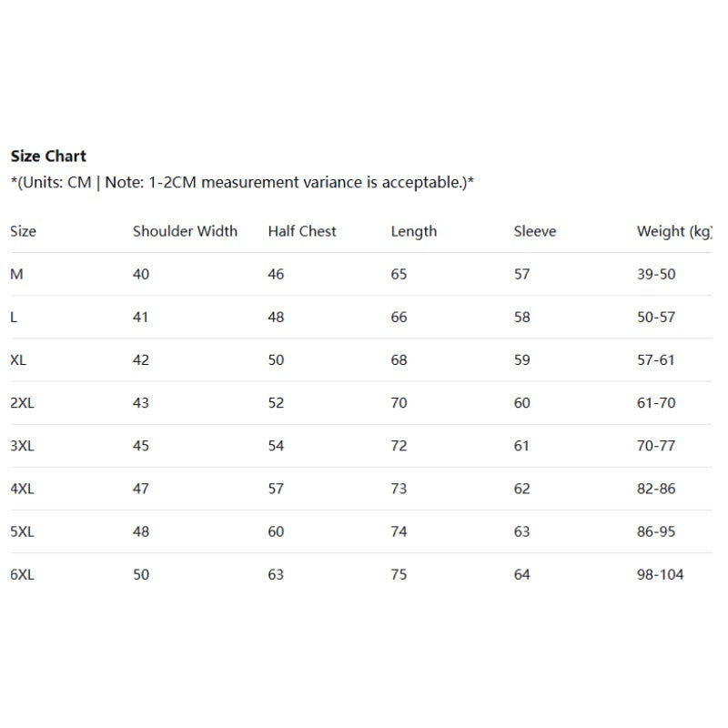This screenshot has height=728, width=728.
Task: Click weight range 98-104 for size 6XL
Action: coord(660,575)
